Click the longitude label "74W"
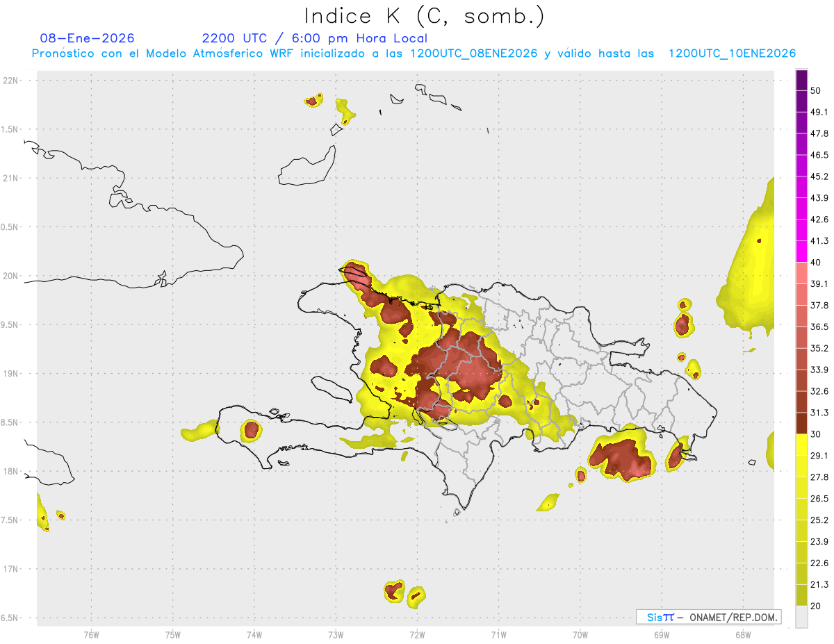 click(254, 634)
